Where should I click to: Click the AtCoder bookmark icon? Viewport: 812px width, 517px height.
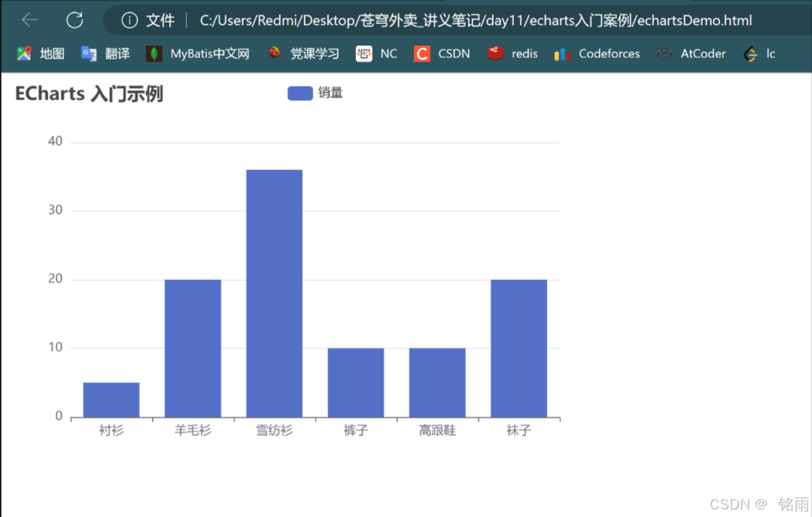[x=664, y=53]
